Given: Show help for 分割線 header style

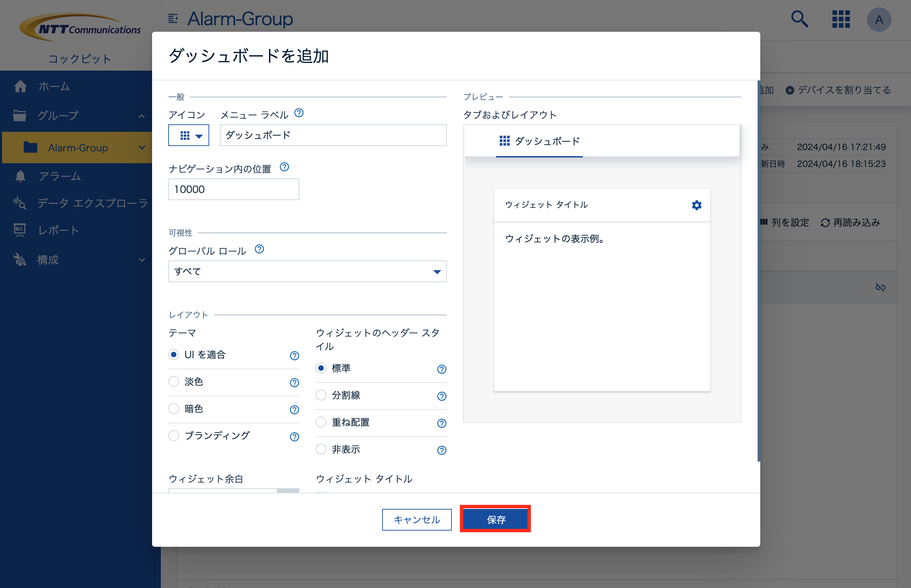Looking at the screenshot, I should coord(441,396).
